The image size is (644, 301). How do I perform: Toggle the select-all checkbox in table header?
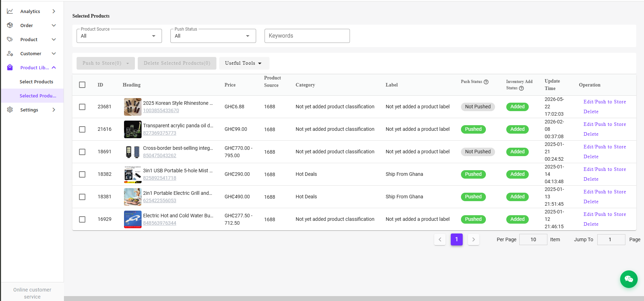(82, 85)
